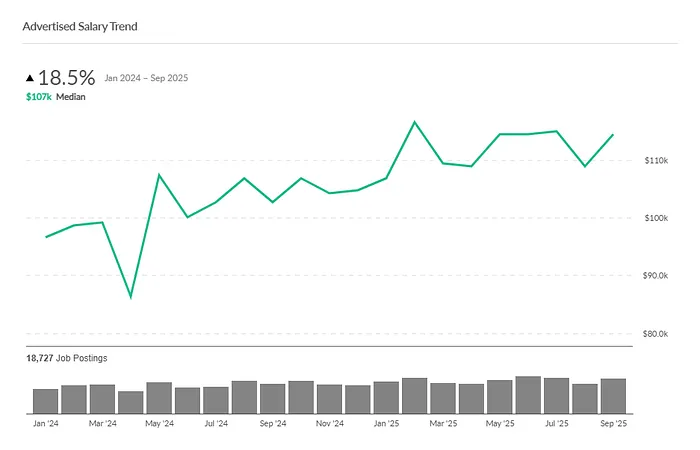Click the Sep '25 job postings bar

pyautogui.click(x=613, y=396)
